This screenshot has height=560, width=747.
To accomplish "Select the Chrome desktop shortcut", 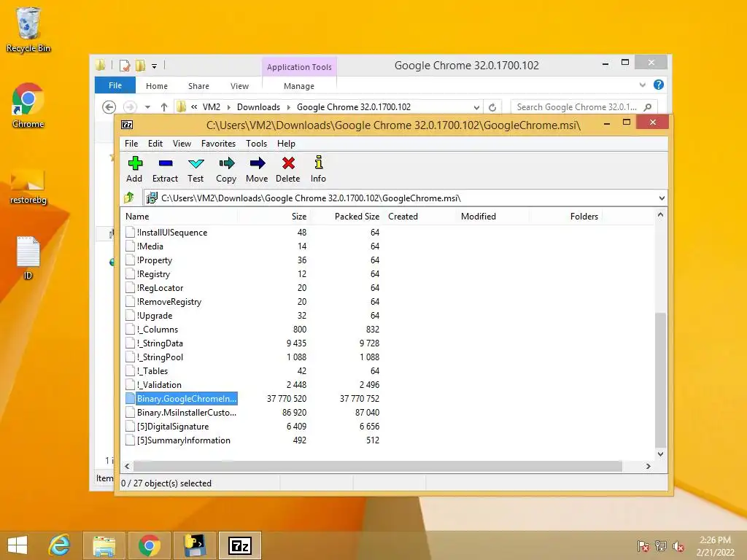I will point(28,106).
